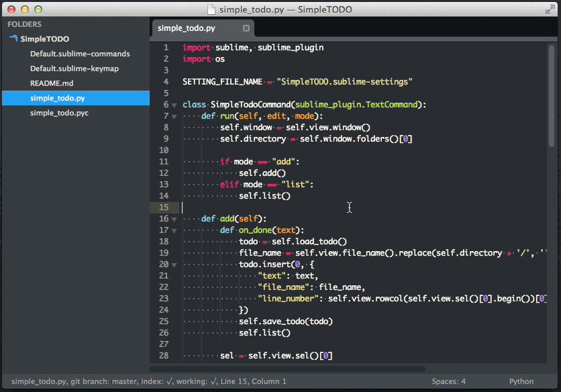The image size is (561, 392).
Task: Collapse the SimpleTodoCommand class fold arrow
Action: click(x=174, y=105)
